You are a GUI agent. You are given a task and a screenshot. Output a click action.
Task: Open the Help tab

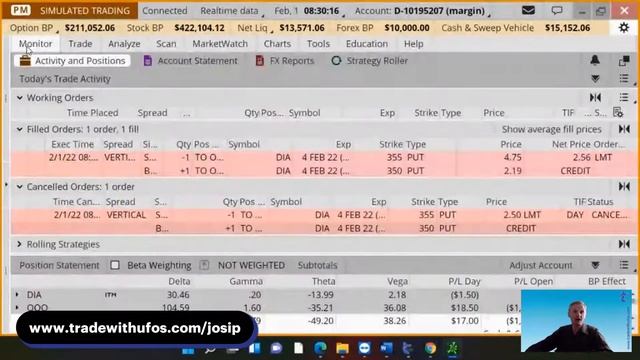point(413,44)
